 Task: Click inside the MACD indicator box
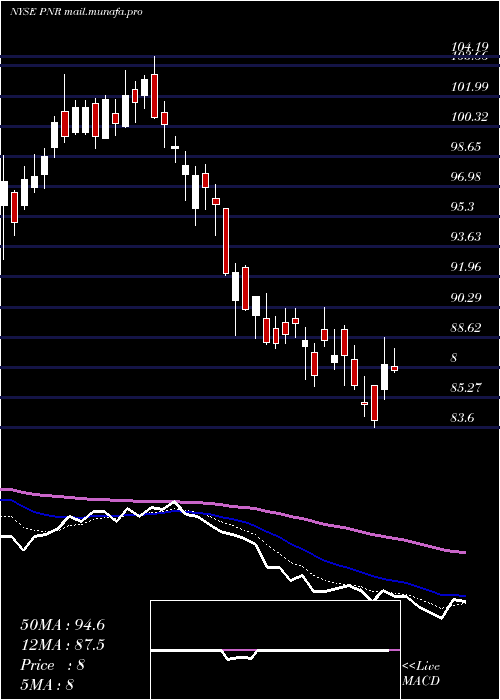point(275,650)
